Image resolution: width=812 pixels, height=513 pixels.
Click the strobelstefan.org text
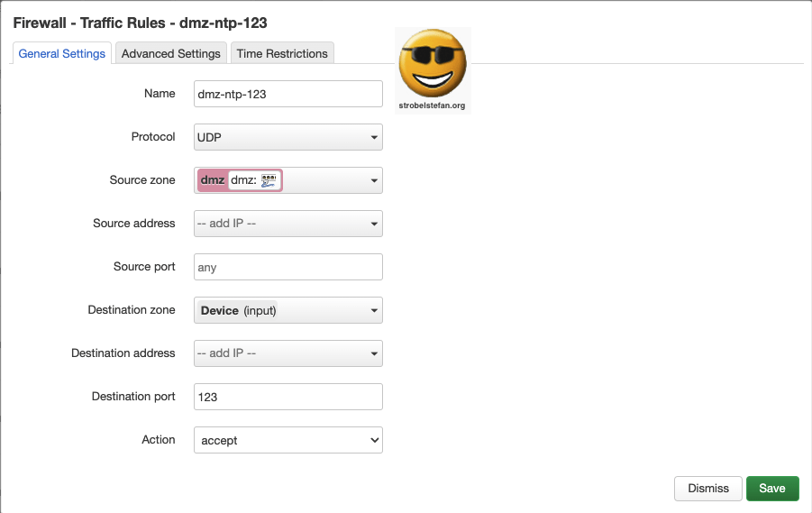(432, 105)
